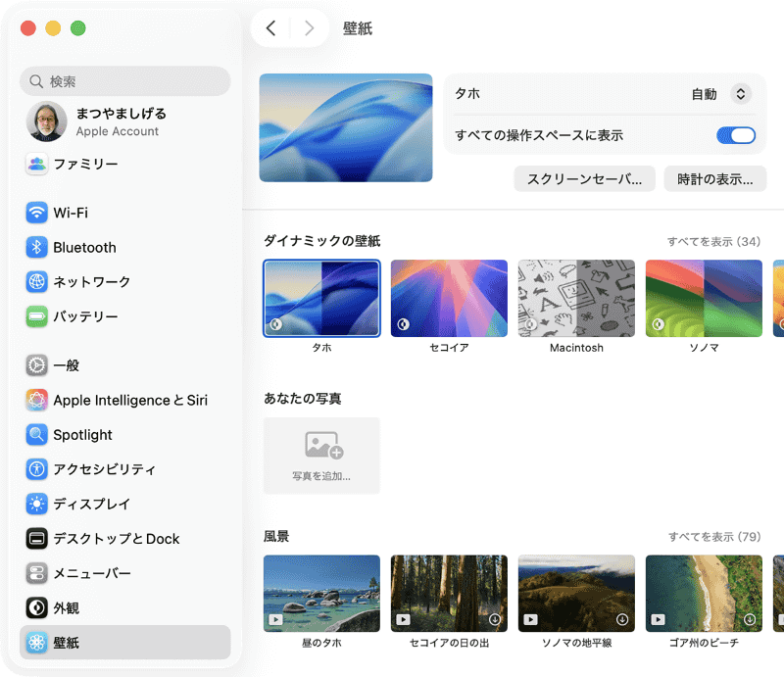Image resolution: width=784 pixels, height=677 pixels.
Task: Open the 外観 appearance icon
Action: (x=36, y=607)
